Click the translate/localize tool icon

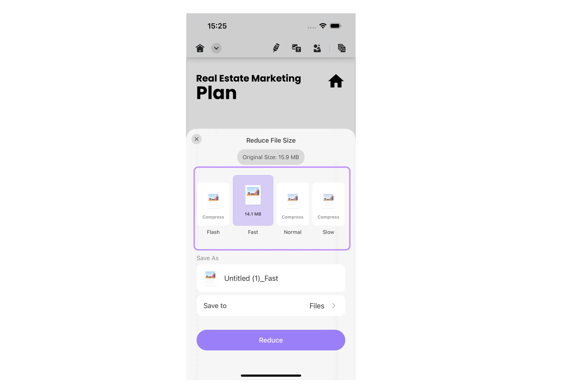tap(296, 48)
